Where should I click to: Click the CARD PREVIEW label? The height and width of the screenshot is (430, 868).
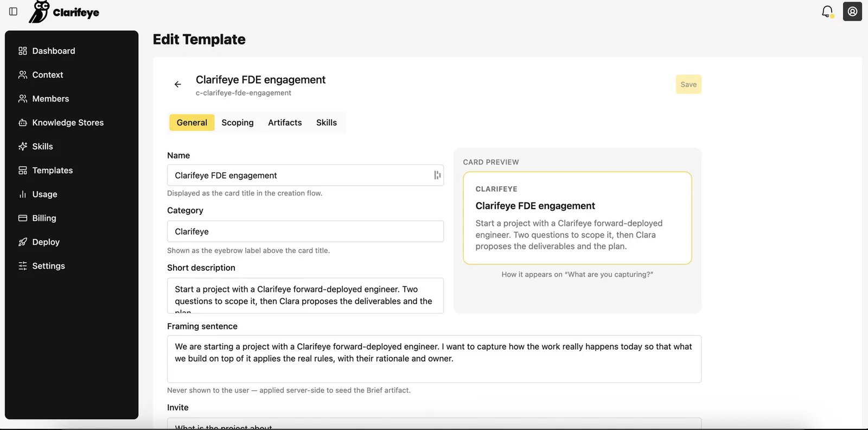tap(491, 162)
